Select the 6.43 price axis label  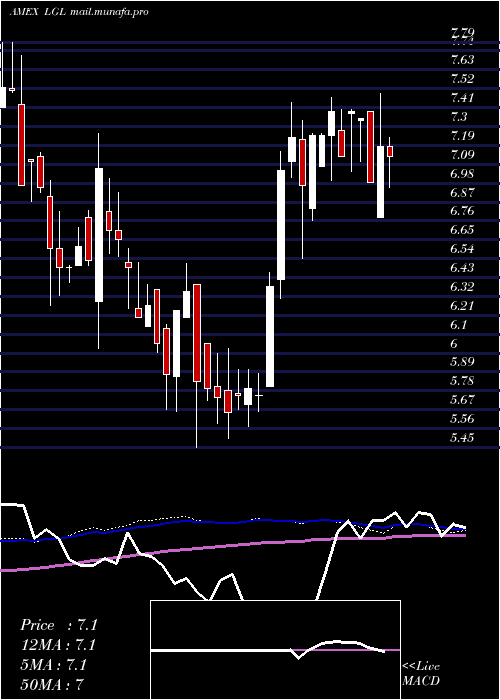click(x=462, y=268)
